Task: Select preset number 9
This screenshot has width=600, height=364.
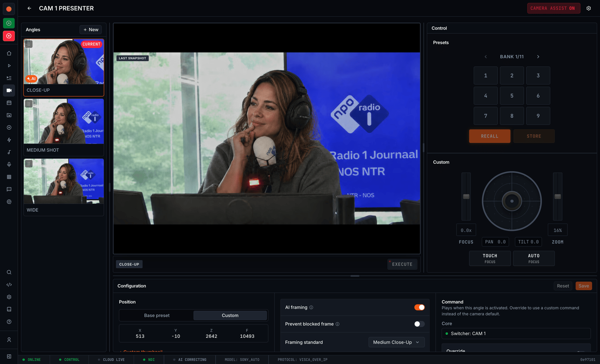Action: tap(538, 116)
